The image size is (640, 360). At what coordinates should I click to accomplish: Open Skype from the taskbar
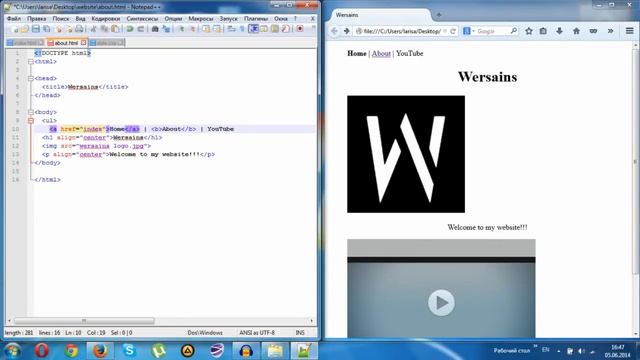point(129,351)
